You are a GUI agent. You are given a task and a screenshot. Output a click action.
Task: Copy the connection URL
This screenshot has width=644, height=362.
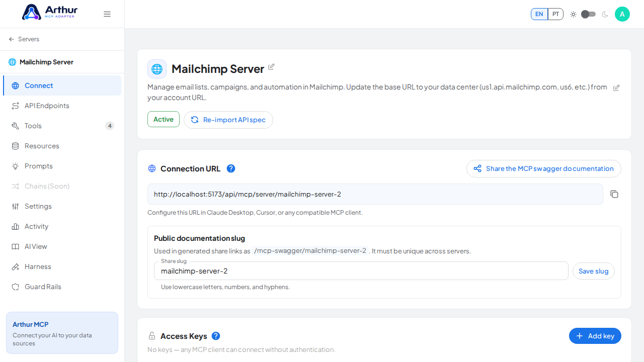(x=614, y=194)
